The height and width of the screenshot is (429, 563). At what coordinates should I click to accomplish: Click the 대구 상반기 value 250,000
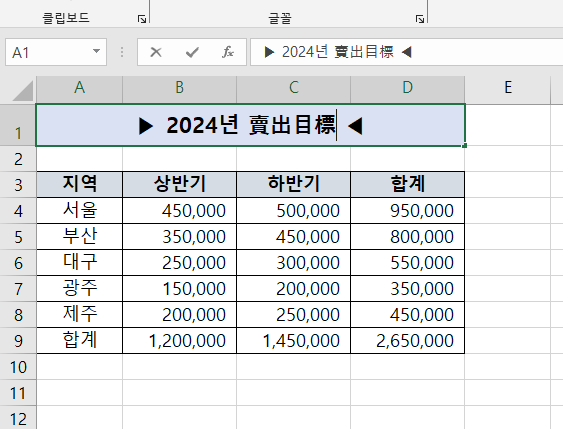[x=180, y=263]
